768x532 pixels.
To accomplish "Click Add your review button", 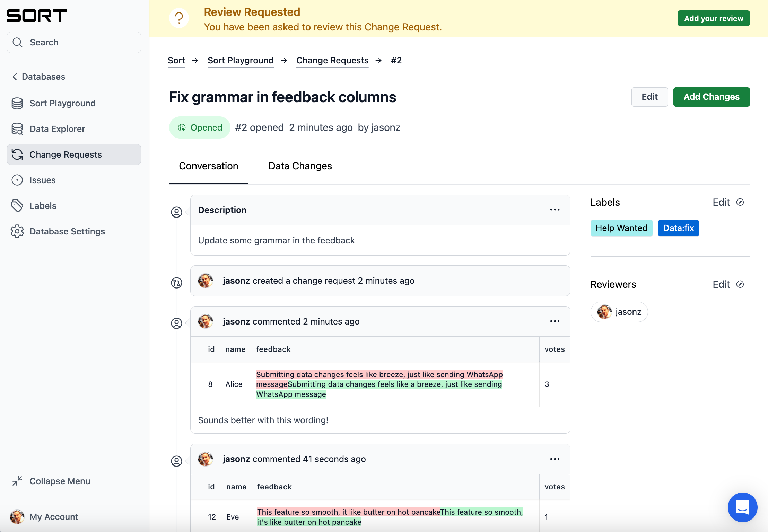I will [714, 18].
